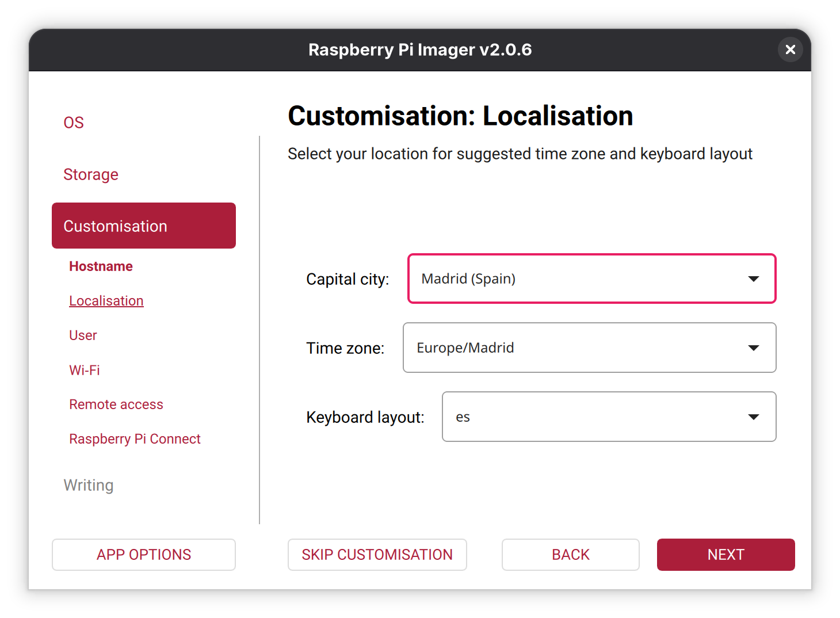This screenshot has width=840, height=618.
Task: Go back with the BACK button
Action: (x=570, y=555)
